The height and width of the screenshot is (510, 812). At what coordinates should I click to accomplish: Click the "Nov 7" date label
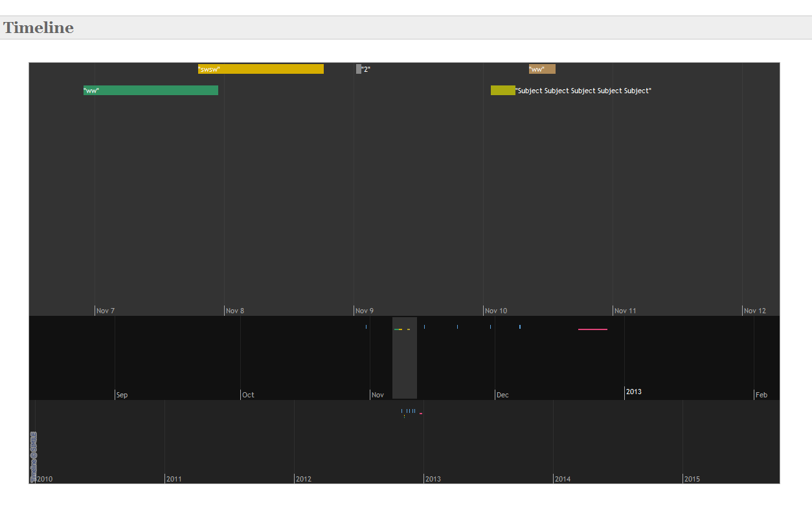coord(106,311)
